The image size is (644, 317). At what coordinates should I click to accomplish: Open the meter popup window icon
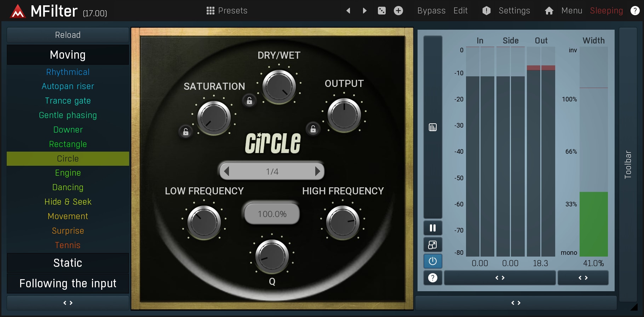pyautogui.click(x=433, y=245)
